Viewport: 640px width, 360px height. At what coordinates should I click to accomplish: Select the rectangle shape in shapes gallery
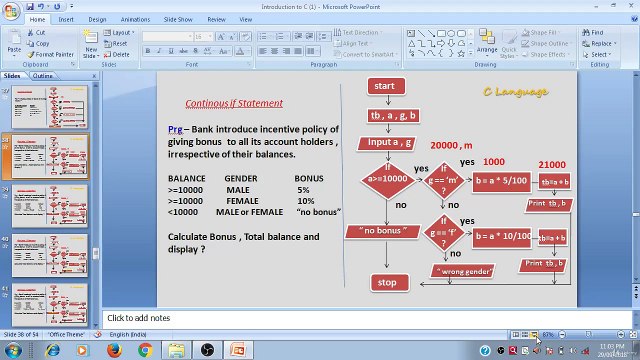tap(441, 33)
